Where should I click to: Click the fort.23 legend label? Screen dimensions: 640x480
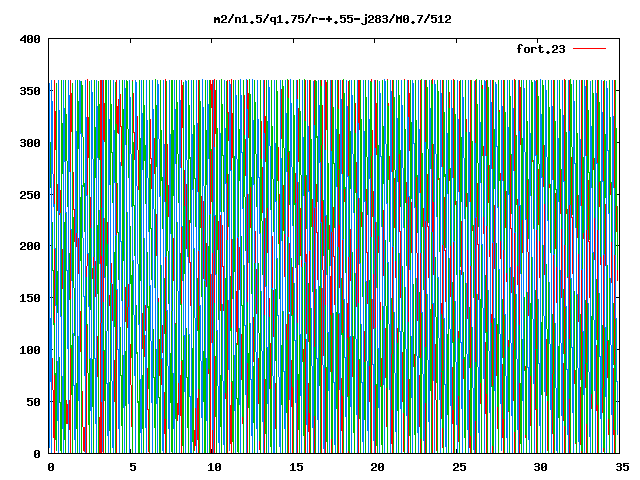(541, 49)
